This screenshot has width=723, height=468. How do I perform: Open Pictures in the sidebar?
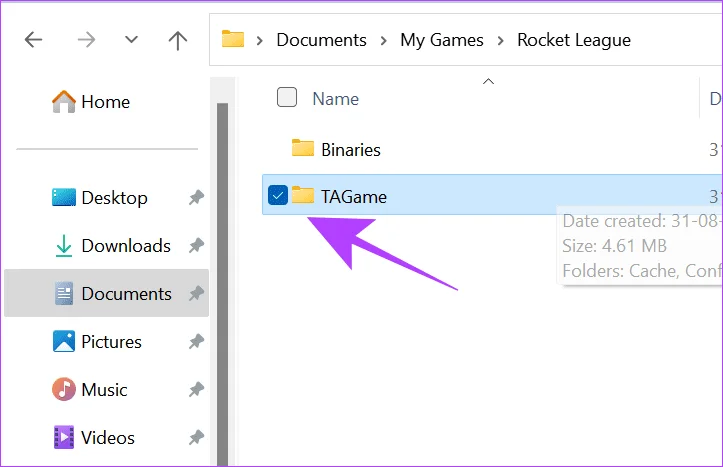[x=111, y=342]
